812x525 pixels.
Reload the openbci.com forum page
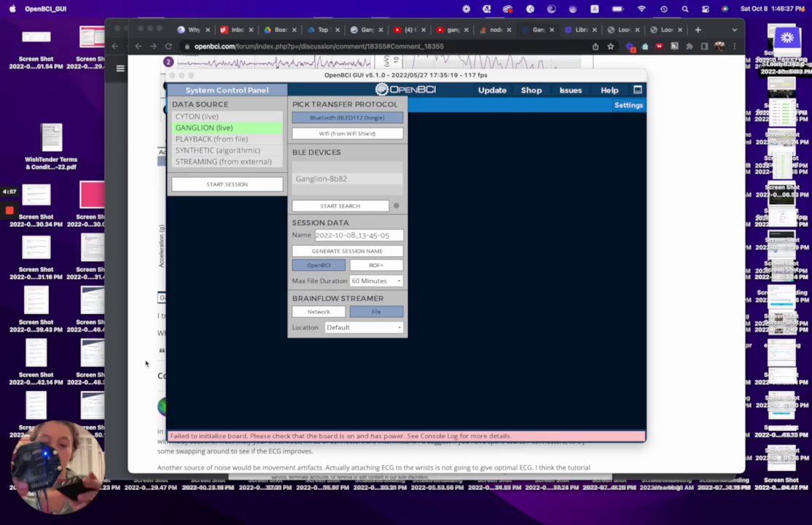pos(168,46)
